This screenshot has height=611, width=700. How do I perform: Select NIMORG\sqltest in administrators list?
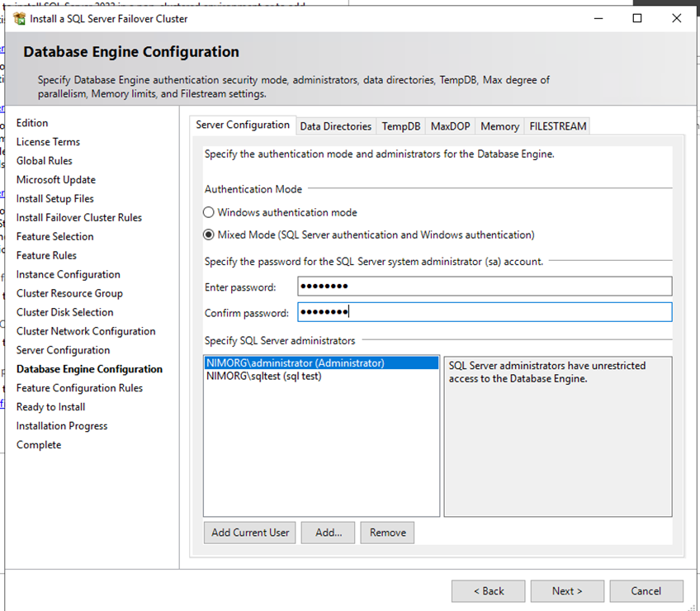click(x=263, y=377)
